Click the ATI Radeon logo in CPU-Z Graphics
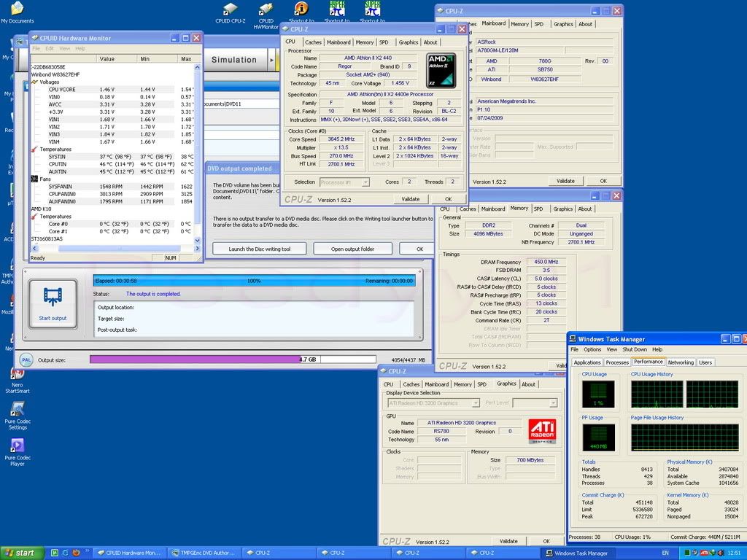The width and height of the screenshot is (747, 560). tap(542, 431)
